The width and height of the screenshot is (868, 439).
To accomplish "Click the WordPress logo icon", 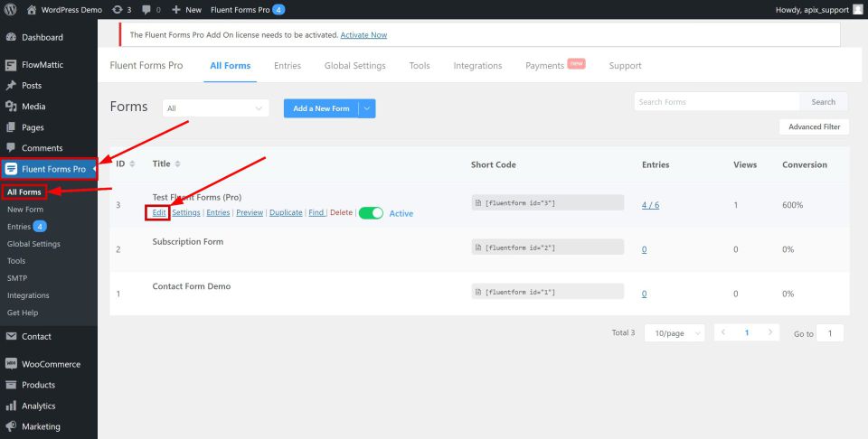I will coord(11,9).
